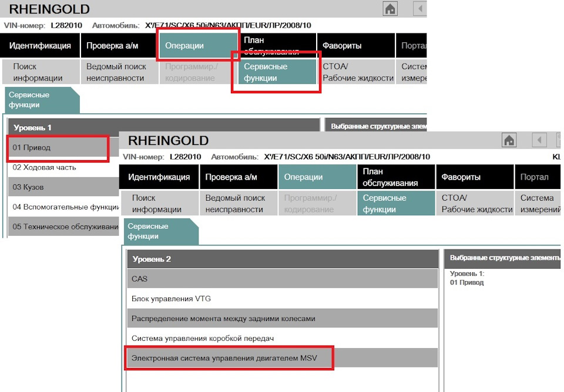This screenshot has height=392, width=564.
Task: Select Сервисные функции submenu in front window
Action: click(395, 204)
